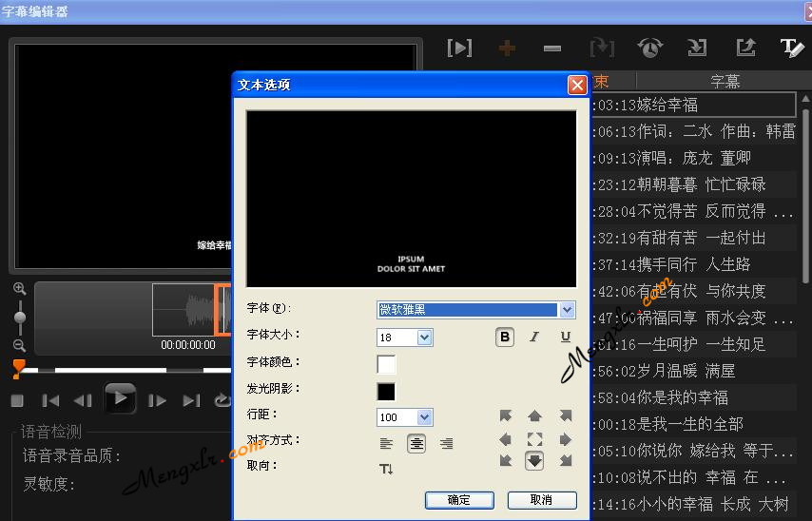Image resolution: width=812 pixels, height=521 pixels.
Task: Toggle bold text formatting
Action: click(505, 337)
